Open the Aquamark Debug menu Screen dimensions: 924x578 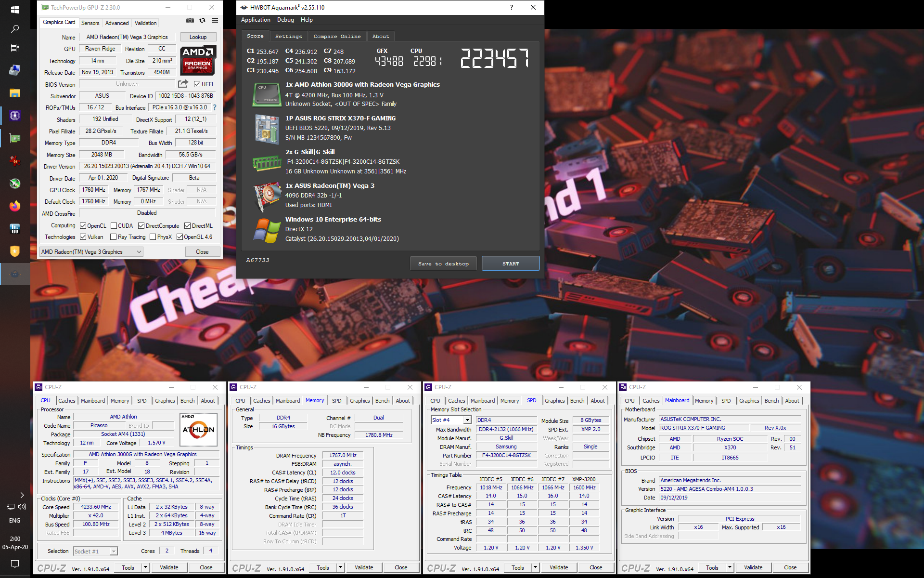(285, 20)
